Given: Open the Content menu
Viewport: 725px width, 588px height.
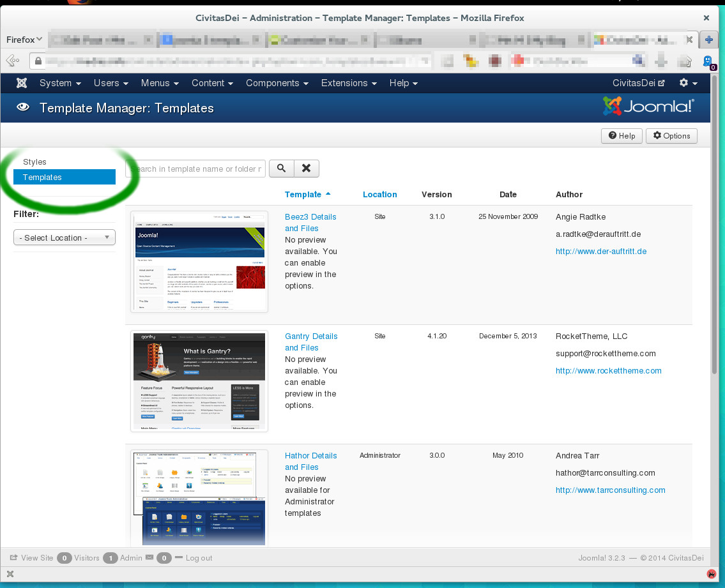Looking at the screenshot, I should coord(212,83).
